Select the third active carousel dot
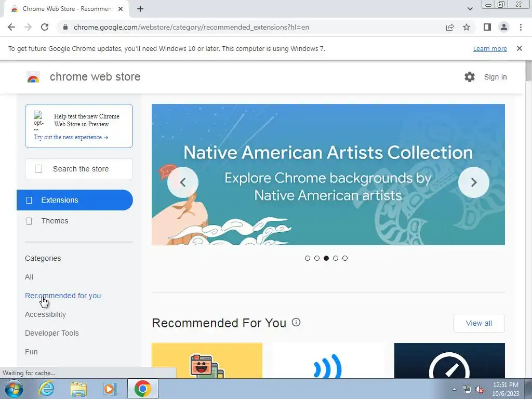Image resolution: width=532 pixels, height=399 pixels. coord(326,258)
